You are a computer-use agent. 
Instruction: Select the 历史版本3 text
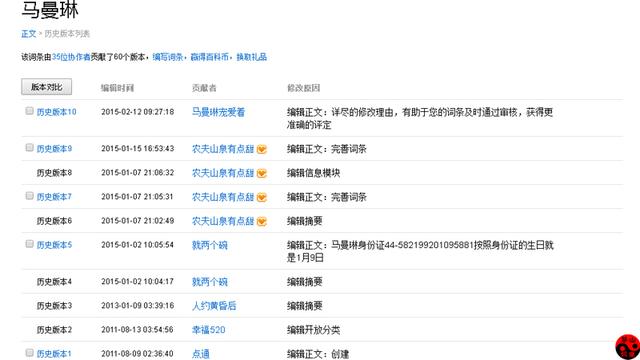tap(54, 306)
